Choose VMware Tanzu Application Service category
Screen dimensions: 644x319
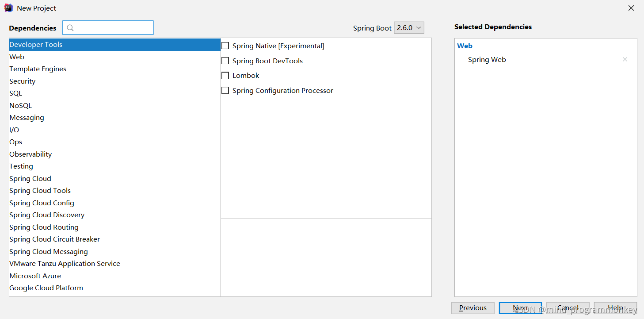(115, 264)
